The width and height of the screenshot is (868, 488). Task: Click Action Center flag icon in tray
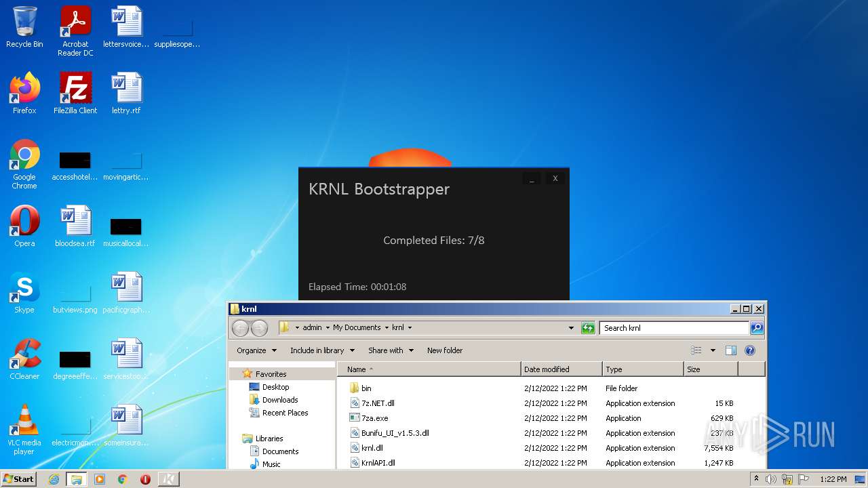click(803, 479)
